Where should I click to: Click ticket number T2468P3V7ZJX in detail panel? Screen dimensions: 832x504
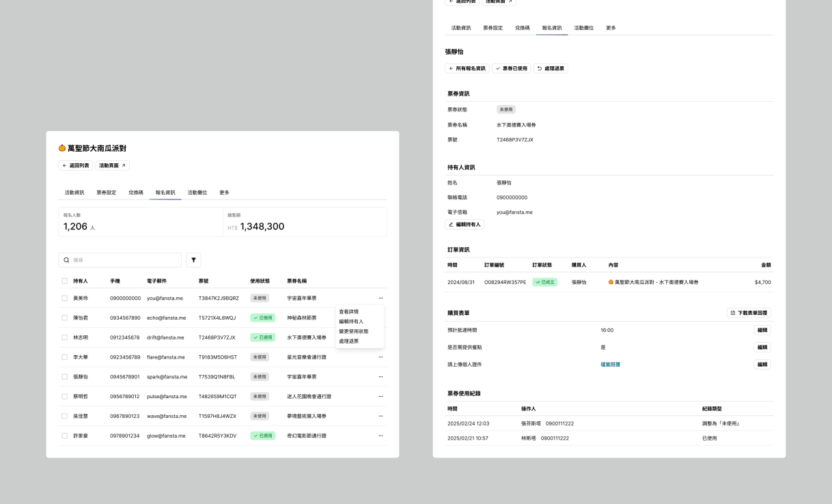point(515,139)
